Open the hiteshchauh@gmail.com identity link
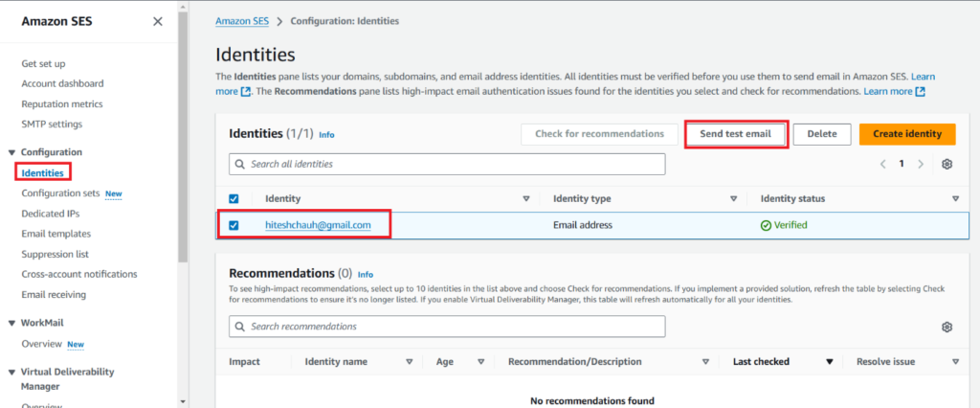 pos(325,226)
